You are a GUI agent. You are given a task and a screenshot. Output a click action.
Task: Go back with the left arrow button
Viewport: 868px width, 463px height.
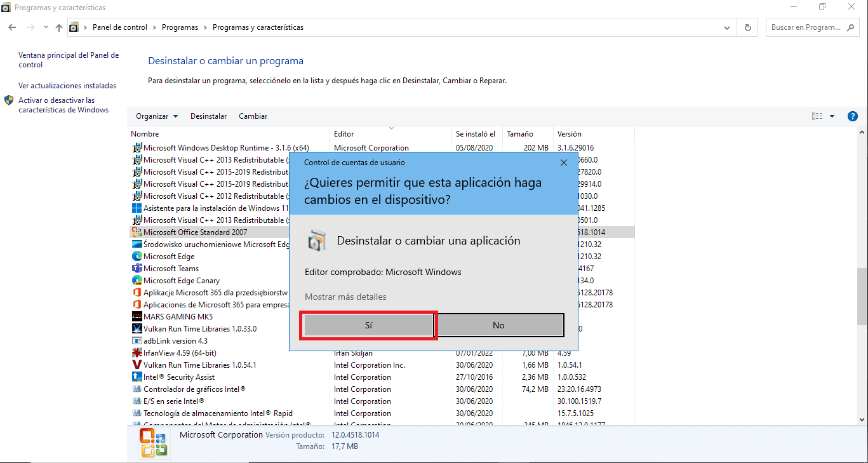12,27
